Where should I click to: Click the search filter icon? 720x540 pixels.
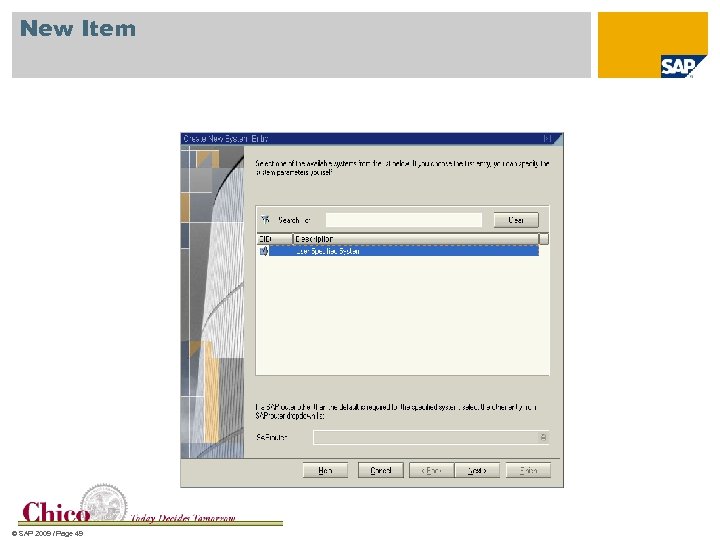(x=265, y=219)
